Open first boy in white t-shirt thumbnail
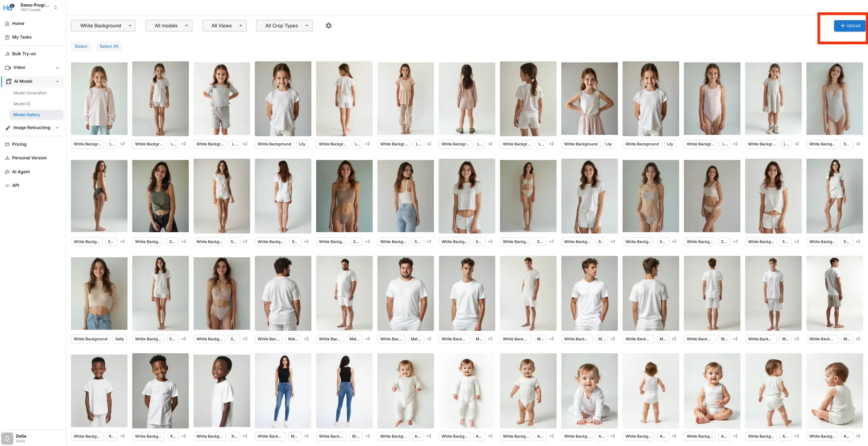This screenshot has height=446, width=868. click(x=99, y=391)
